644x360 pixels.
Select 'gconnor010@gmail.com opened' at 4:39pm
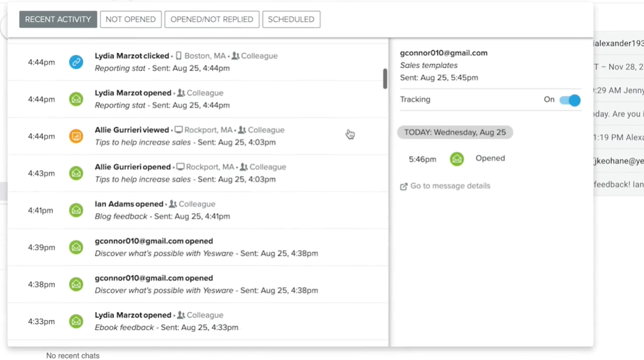154,241
